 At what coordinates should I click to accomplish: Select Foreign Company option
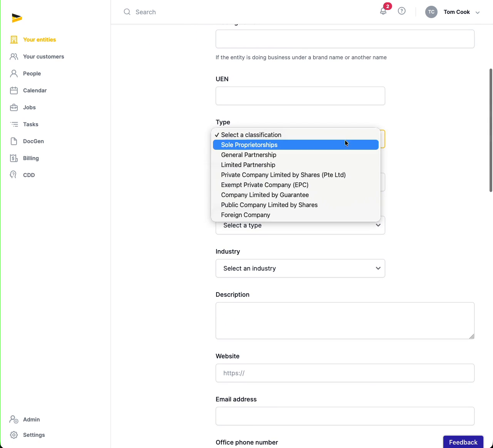[296, 215]
